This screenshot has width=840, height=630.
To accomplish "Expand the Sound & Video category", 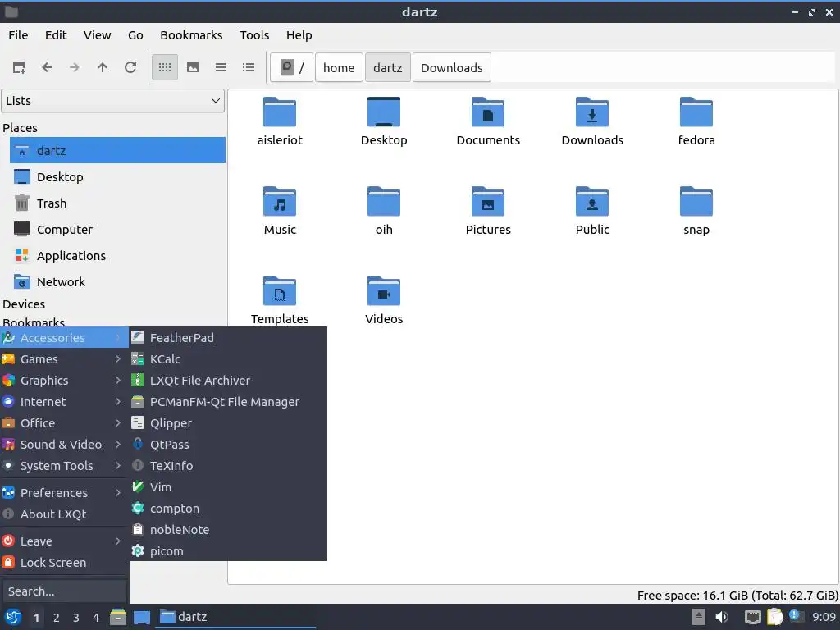I will [x=64, y=445].
